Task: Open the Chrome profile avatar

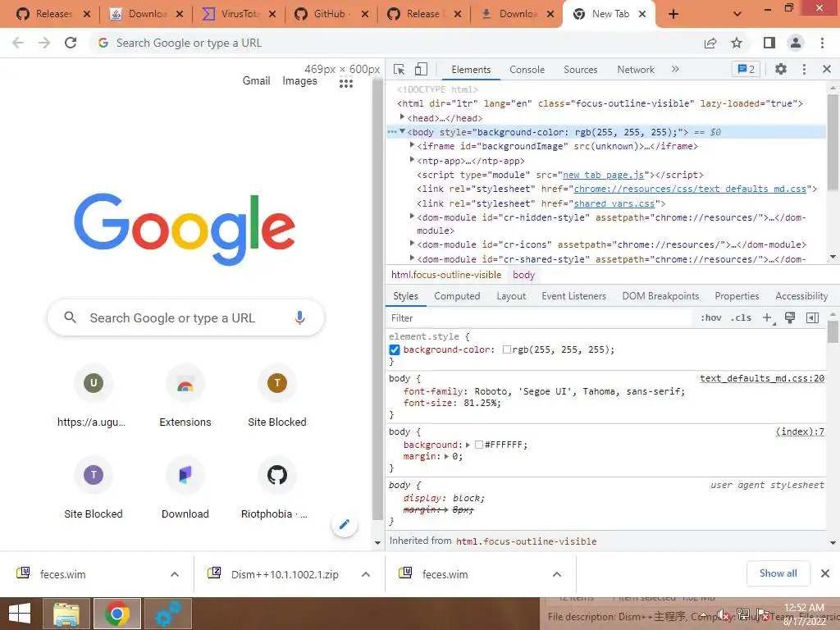Action: pos(796,43)
